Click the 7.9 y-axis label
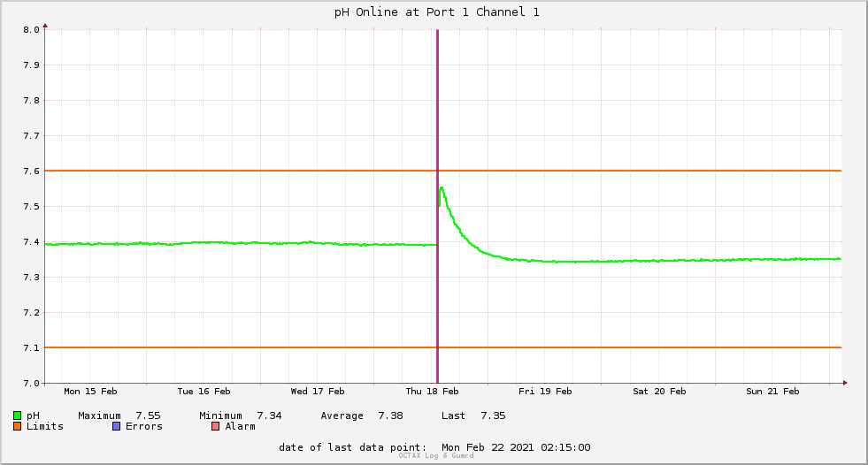 tap(32, 65)
